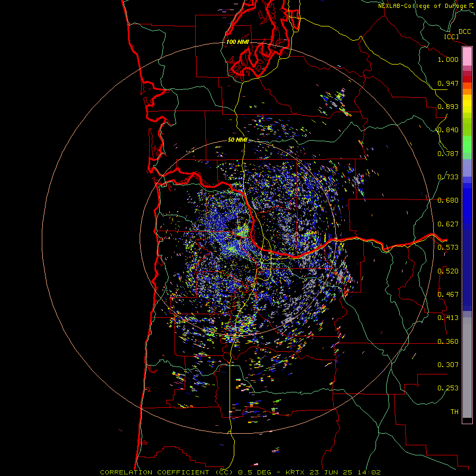476x476 pixels.
Task: Click the 0.413 legend value
Action: click(x=448, y=318)
